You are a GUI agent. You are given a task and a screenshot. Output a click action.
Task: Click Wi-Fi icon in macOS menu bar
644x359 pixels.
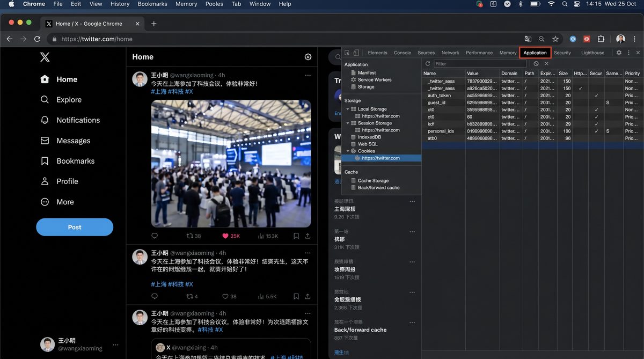point(551,4)
